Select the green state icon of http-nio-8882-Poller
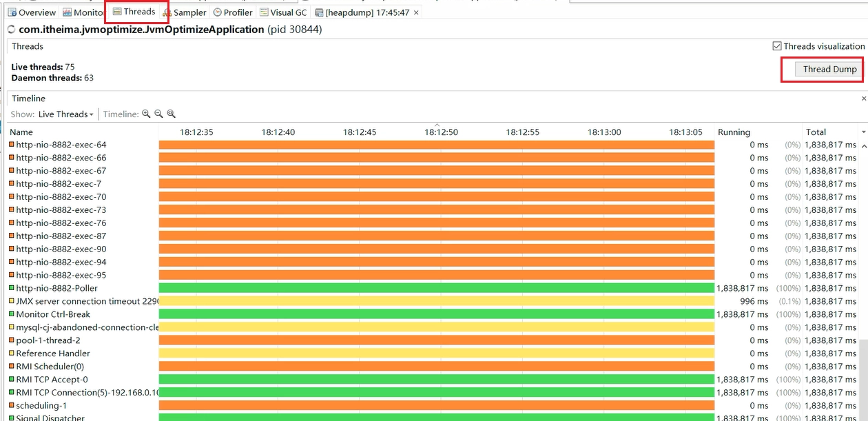The width and height of the screenshot is (868, 421). click(x=11, y=288)
